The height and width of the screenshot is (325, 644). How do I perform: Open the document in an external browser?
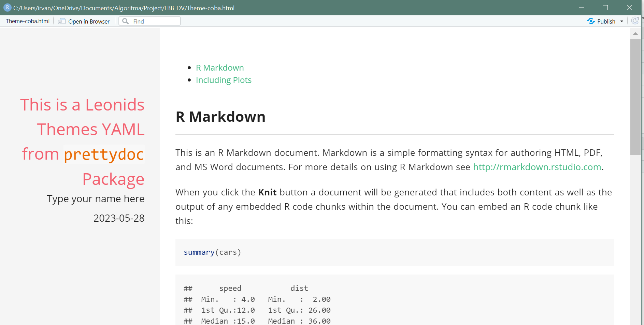84,21
